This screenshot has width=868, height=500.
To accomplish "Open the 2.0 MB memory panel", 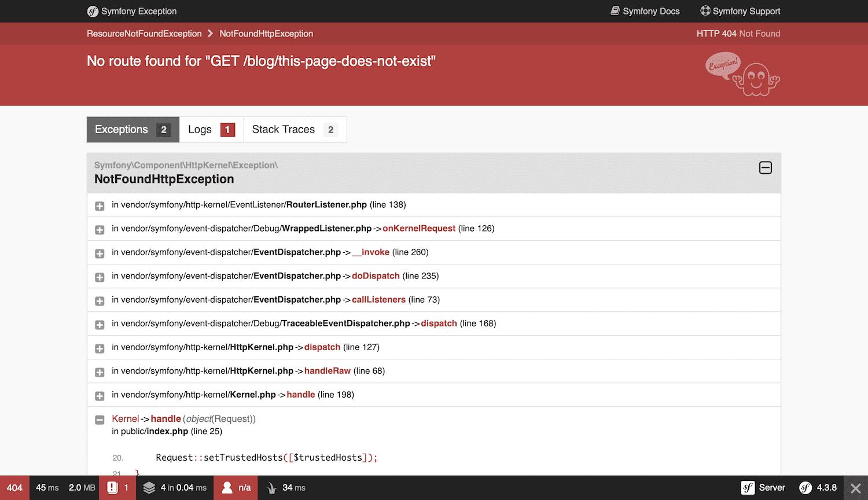I will point(82,488).
